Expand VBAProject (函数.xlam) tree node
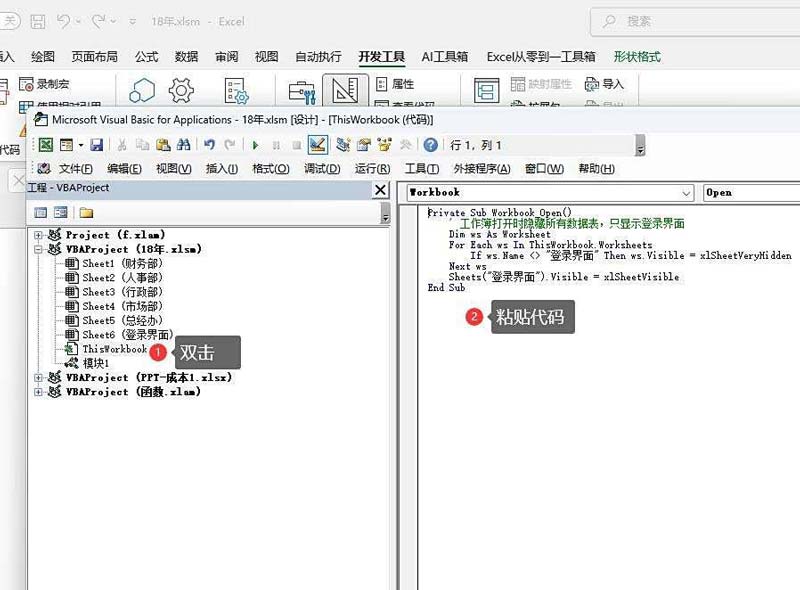 (x=38, y=392)
